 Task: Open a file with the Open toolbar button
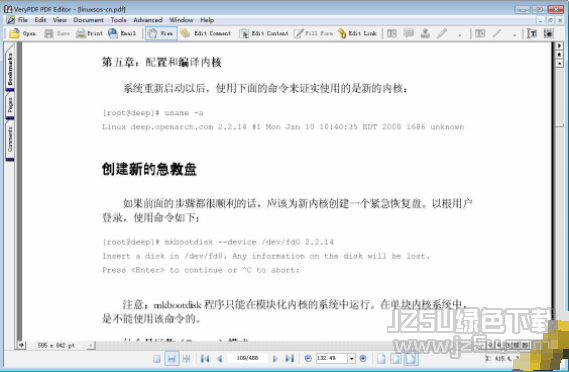point(22,33)
